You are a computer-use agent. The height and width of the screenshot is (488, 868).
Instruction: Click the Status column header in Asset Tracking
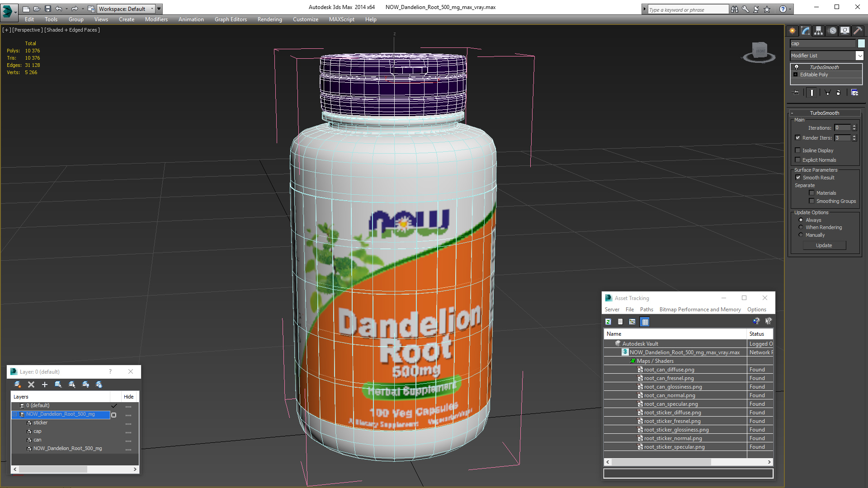pos(759,334)
